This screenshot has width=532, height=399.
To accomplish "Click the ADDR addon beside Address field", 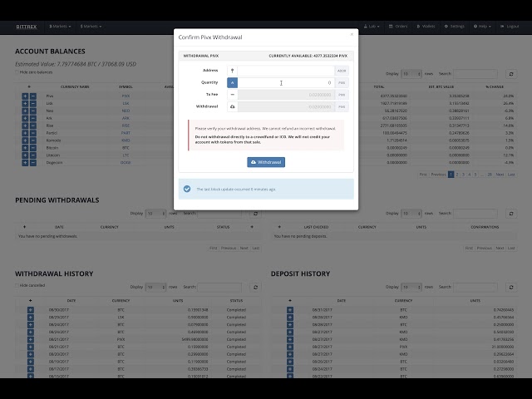I will tap(342, 71).
